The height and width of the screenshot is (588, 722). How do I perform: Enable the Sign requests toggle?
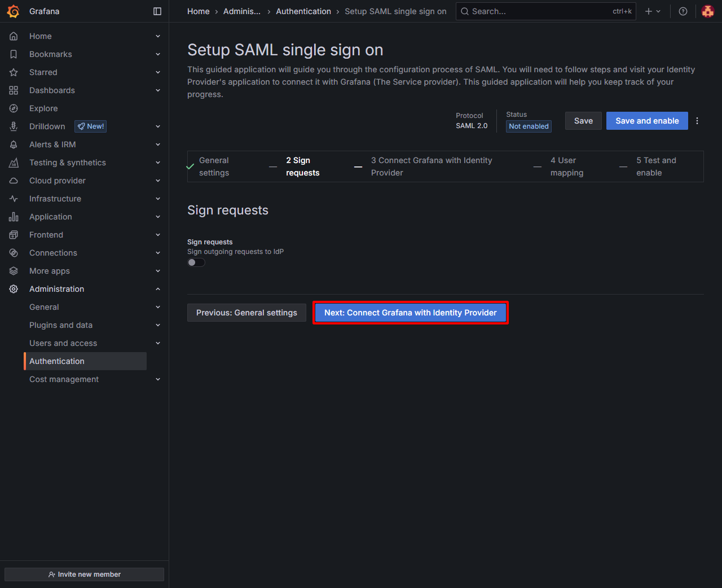click(196, 262)
